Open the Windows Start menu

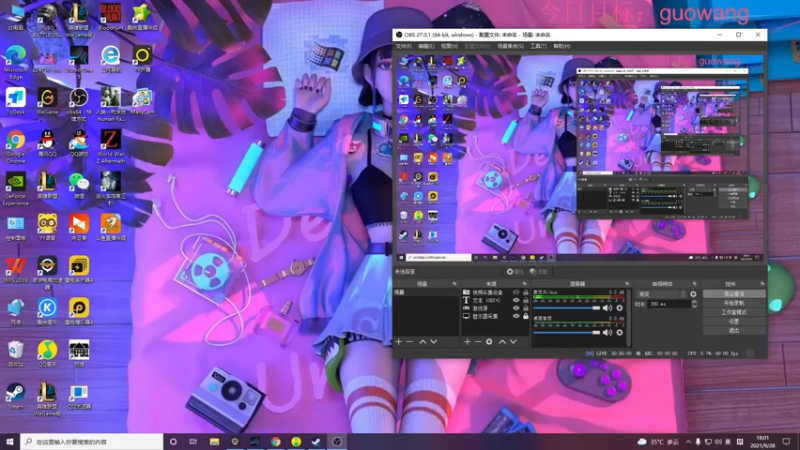[x=10, y=442]
